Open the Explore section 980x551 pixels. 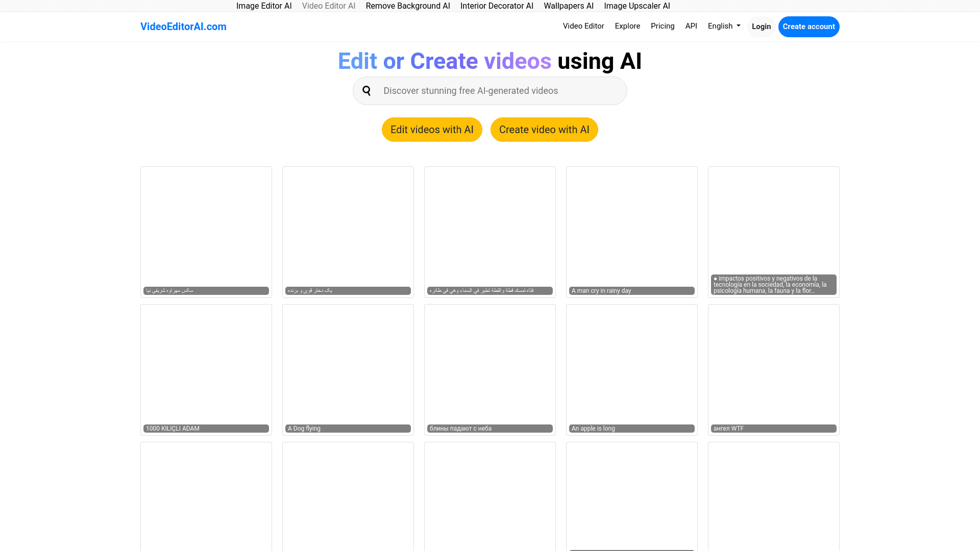(x=627, y=26)
